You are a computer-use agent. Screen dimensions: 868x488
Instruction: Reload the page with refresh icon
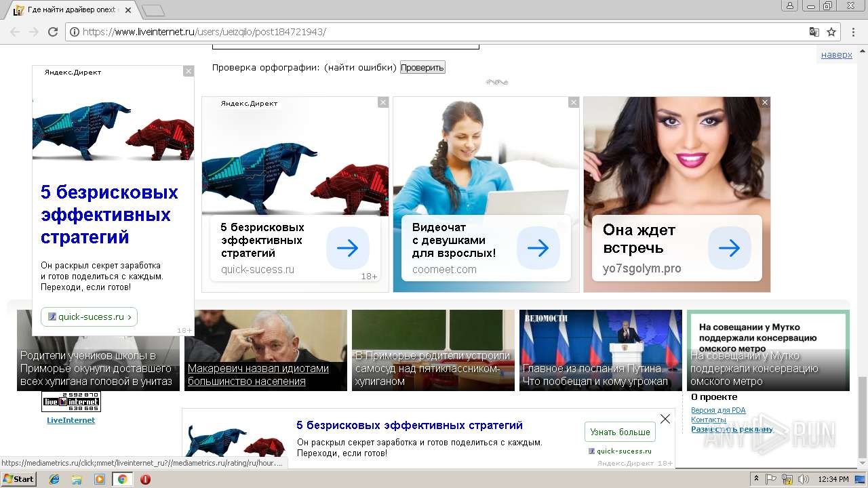[x=53, y=32]
